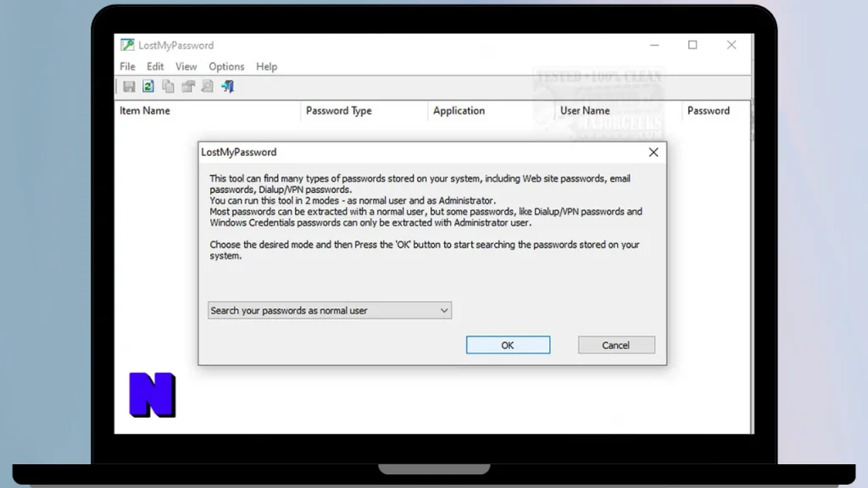Click the LostMyPassword app icon in title bar
Viewport: 868px width, 488px height.
(127, 45)
